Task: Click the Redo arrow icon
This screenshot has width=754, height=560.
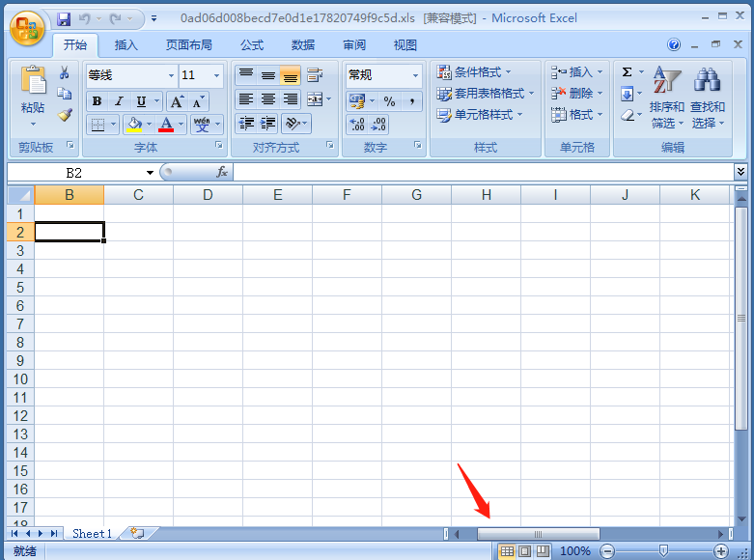Action: (116, 19)
